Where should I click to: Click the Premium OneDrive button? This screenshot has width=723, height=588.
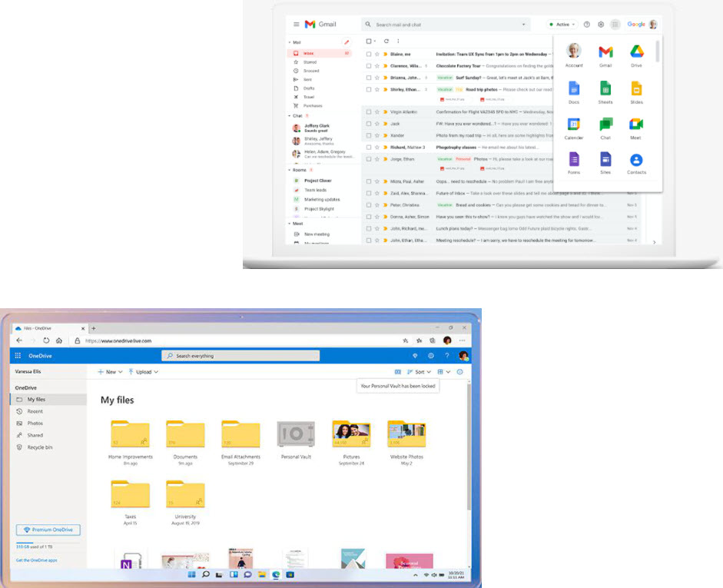pos(48,530)
